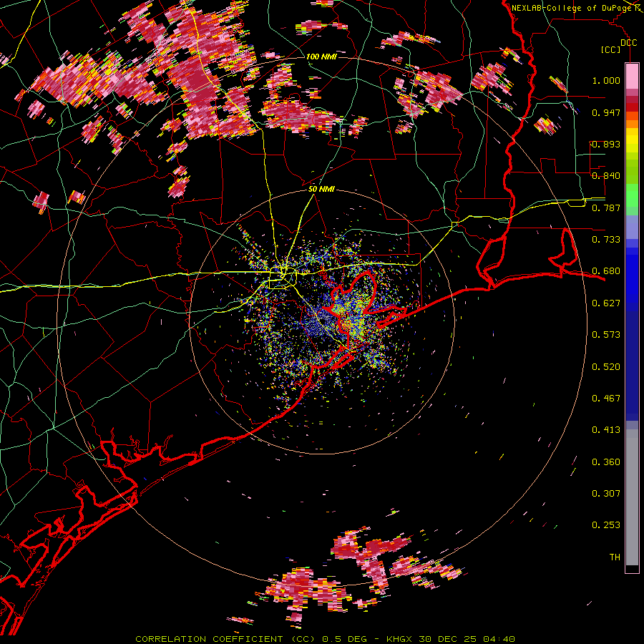Screen dimensions: 644x644
Task: Click the Correlation Coefficient KHGX caption line
Action: click(325, 639)
